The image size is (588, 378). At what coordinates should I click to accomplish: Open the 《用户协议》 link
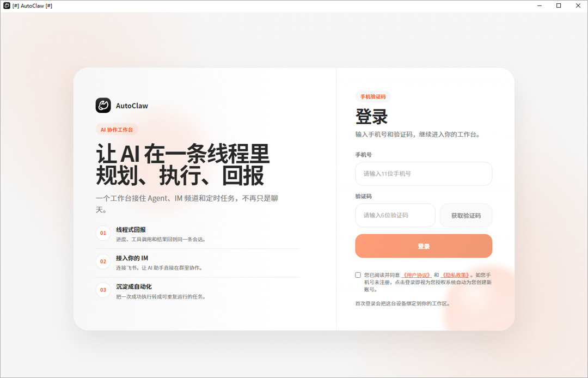pyautogui.click(x=416, y=275)
